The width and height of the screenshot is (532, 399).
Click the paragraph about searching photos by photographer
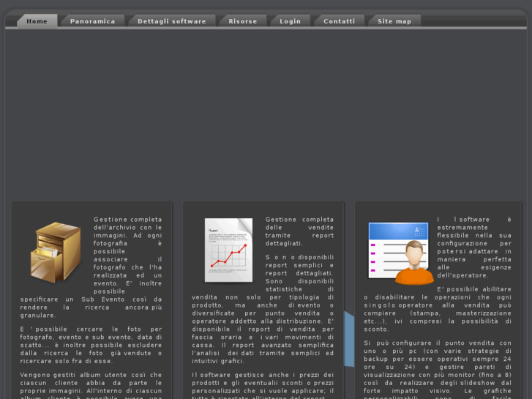tap(91, 344)
